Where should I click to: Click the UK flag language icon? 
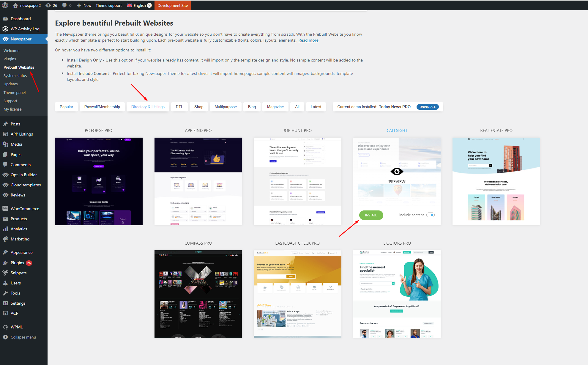point(130,5)
